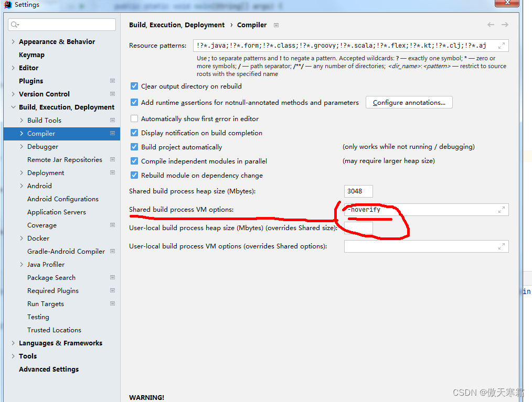Click the icon after Compiler breadcrumb title
The width and height of the screenshot is (532, 402).
tap(276, 25)
